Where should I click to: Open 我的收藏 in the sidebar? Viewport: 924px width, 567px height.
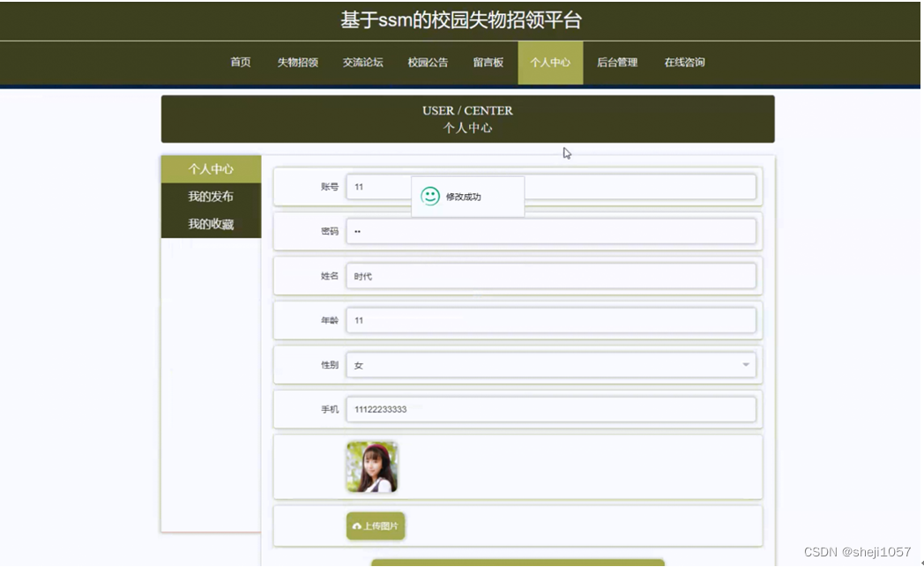pyautogui.click(x=211, y=224)
